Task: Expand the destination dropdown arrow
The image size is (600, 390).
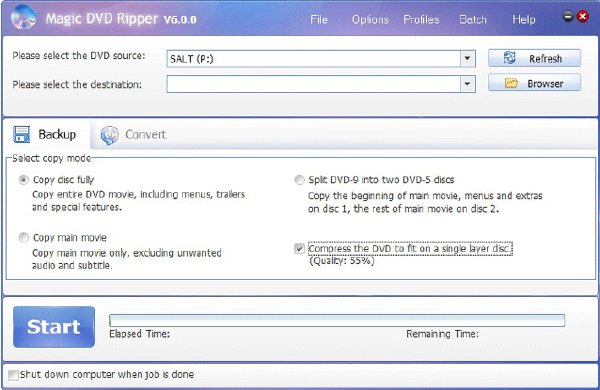Action: (x=467, y=84)
